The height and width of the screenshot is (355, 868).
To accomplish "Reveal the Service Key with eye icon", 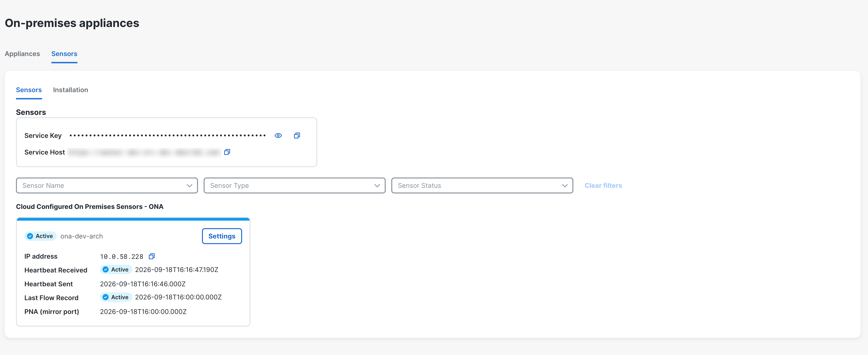I will click(x=278, y=135).
